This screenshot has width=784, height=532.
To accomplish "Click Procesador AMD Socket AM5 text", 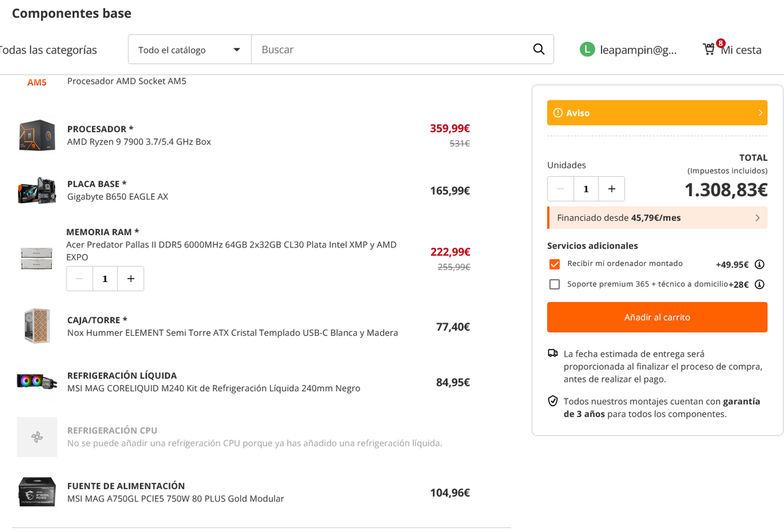I will pyautogui.click(x=126, y=81).
